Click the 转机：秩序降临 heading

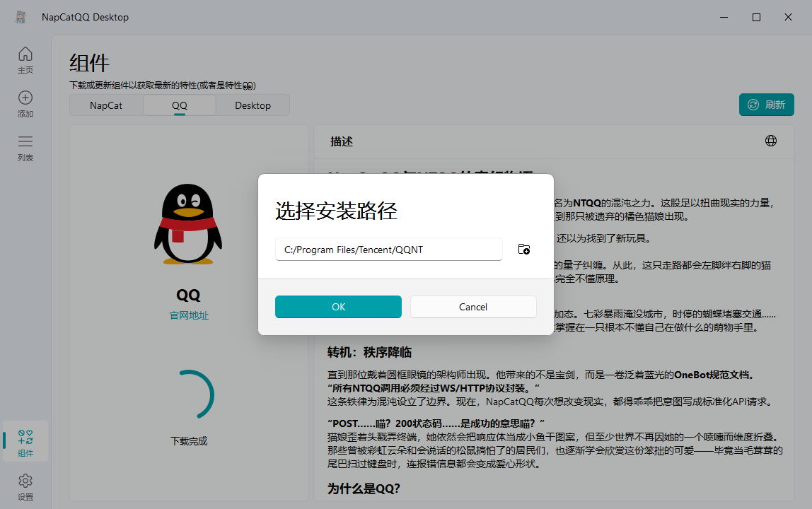369,353
